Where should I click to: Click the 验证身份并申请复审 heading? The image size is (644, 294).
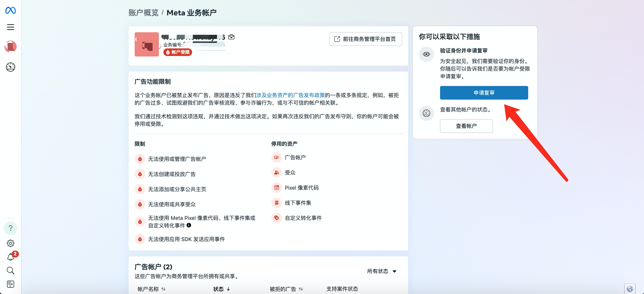(x=464, y=51)
